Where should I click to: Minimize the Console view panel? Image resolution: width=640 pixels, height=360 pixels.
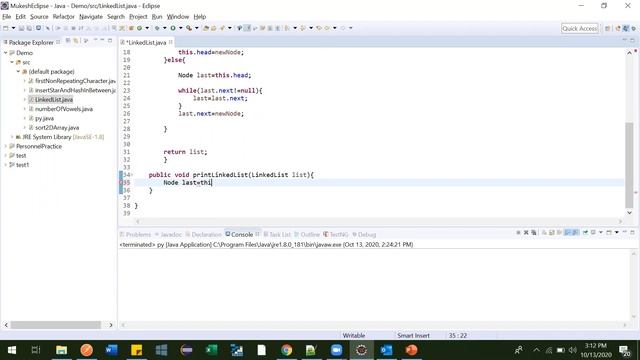pos(624,232)
